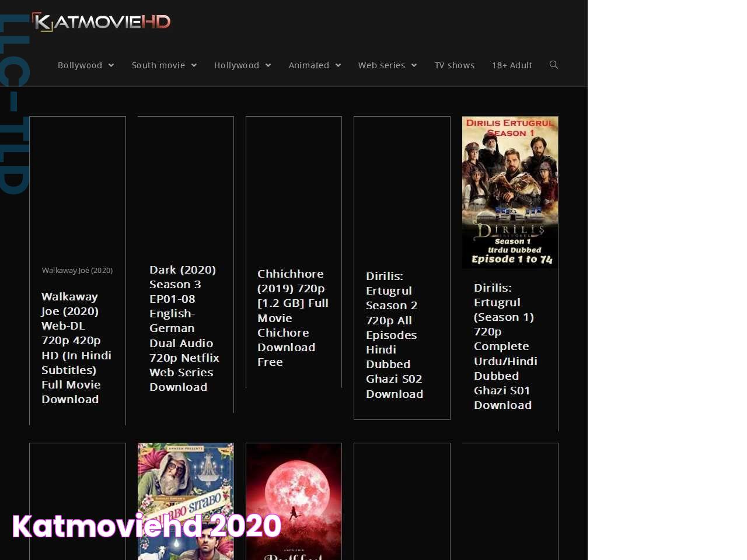
Task: Open the Animated menu
Action: tap(309, 65)
